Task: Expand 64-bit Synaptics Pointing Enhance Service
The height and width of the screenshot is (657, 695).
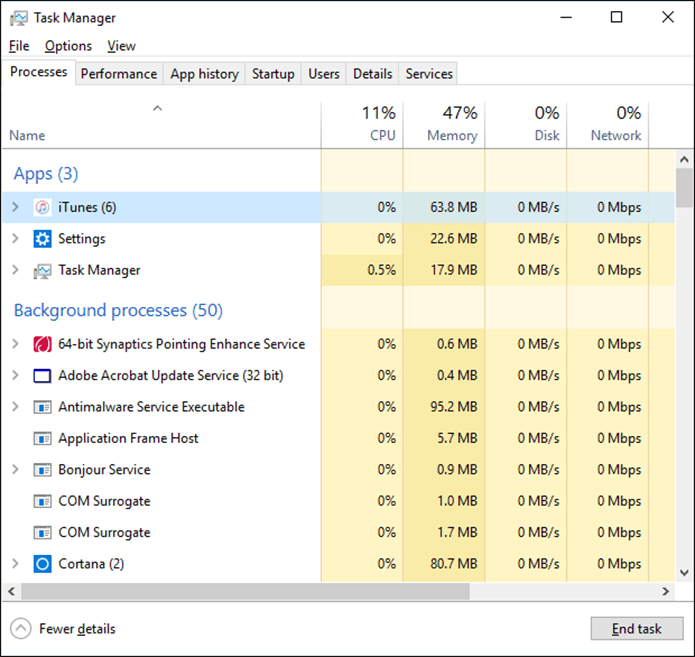Action: [16, 344]
